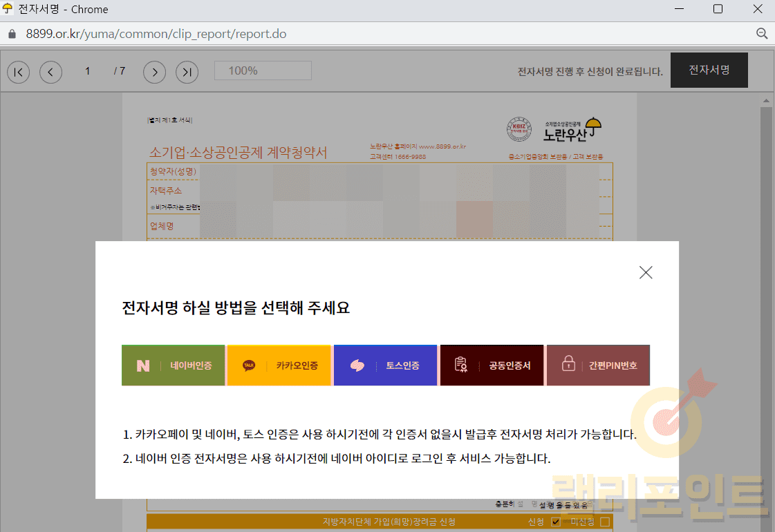Image resolution: width=775 pixels, height=532 pixels.
Task: Close the signature method popup
Action: [x=646, y=272]
